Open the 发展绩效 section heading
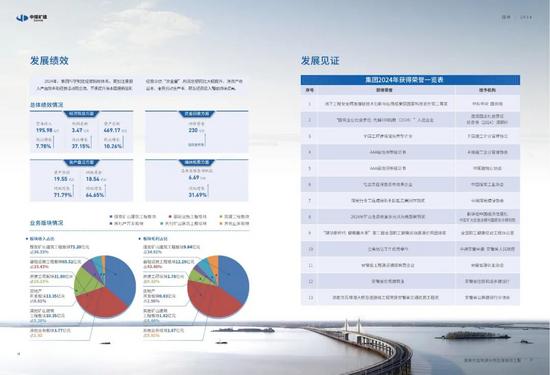The width and height of the screenshot is (550, 375). coord(49,60)
